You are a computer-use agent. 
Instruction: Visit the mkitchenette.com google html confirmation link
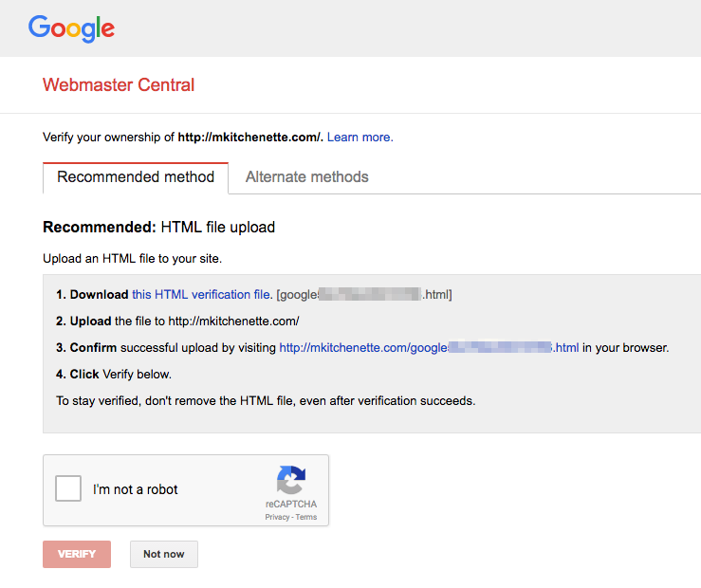point(429,348)
